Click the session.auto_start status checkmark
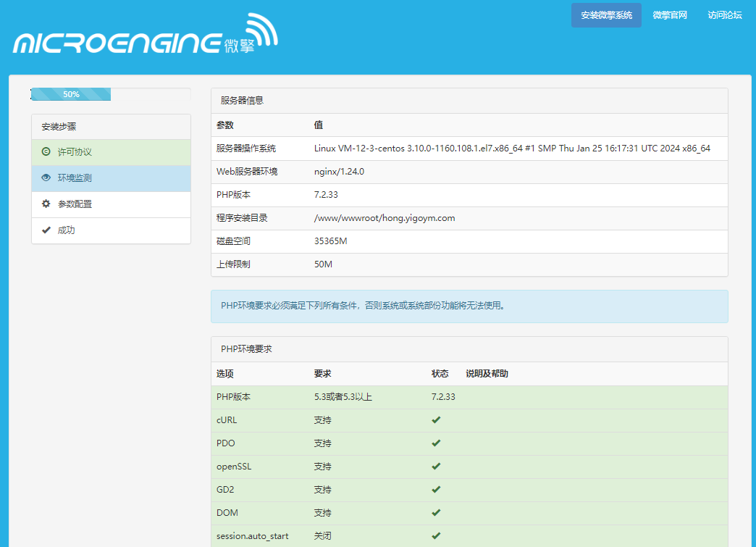The image size is (756, 547). point(436,536)
